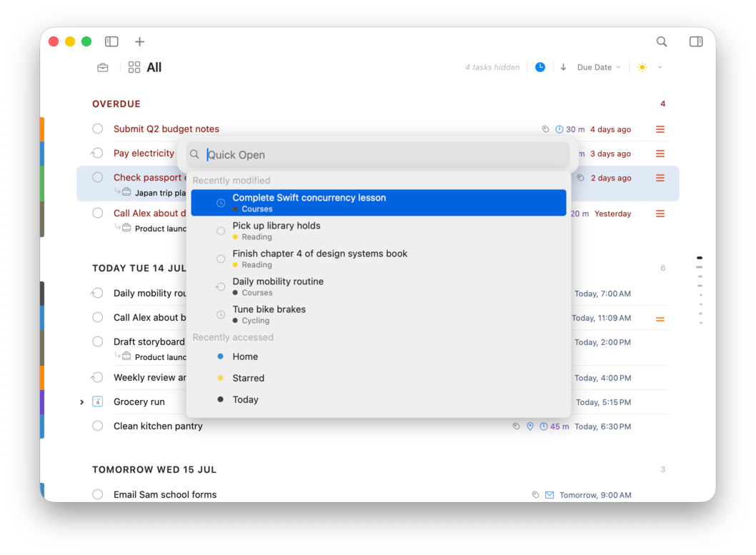Screen dimensions: 756x555
Task: Click TODAY TUE 14 JUL section header
Action: (x=139, y=269)
